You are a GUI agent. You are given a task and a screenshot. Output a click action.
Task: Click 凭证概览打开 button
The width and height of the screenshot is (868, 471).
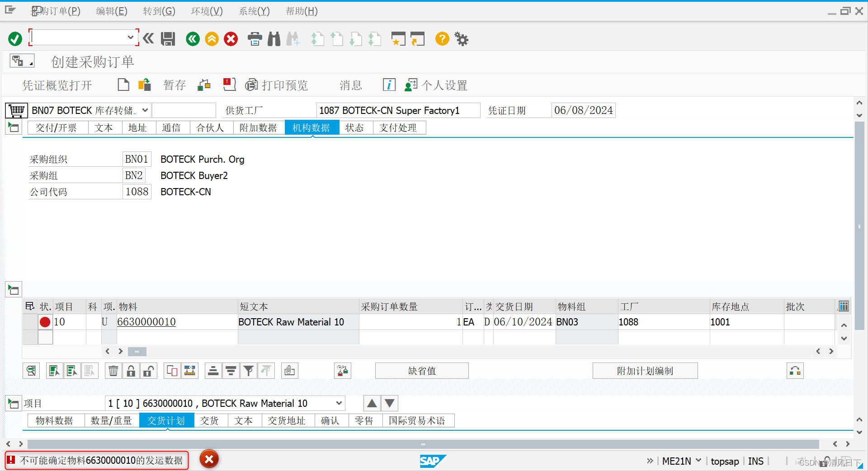[x=57, y=85]
